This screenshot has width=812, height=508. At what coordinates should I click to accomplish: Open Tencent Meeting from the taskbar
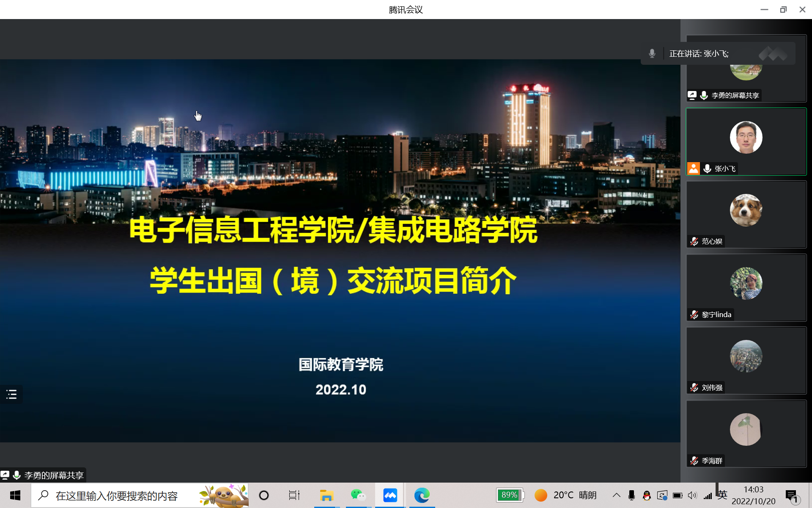[390, 495]
